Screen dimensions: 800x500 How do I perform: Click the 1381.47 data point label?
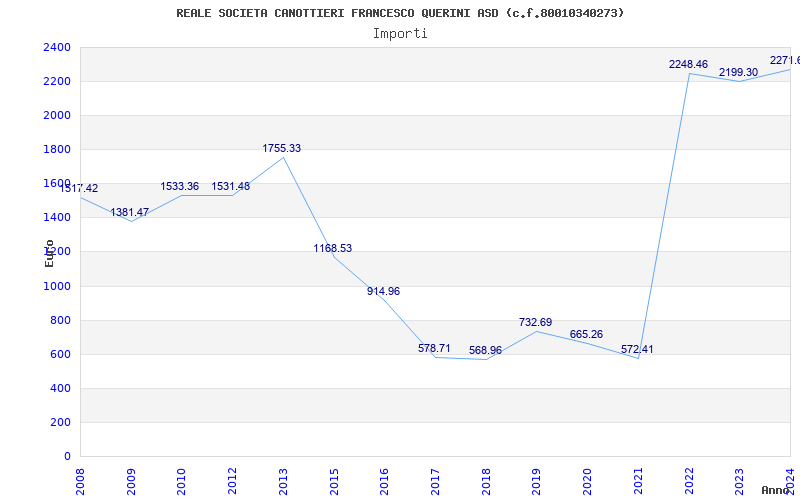[130, 212]
